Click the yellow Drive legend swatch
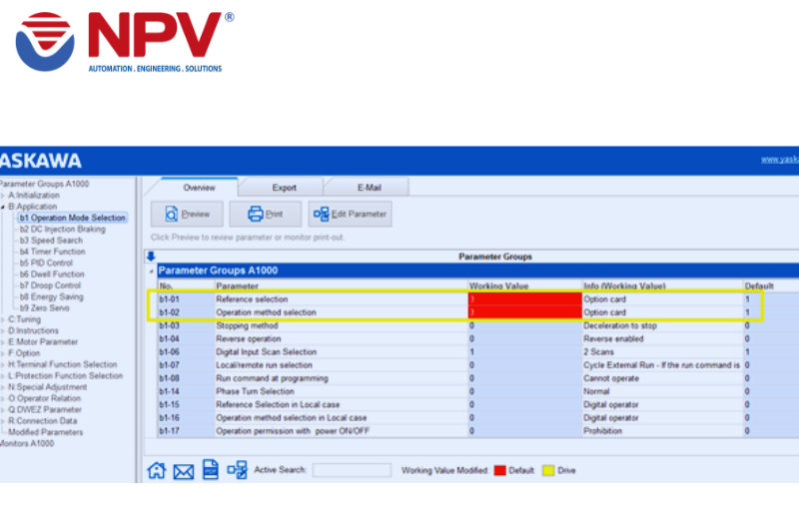The width and height of the screenshot is (799, 532). click(x=549, y=470)
